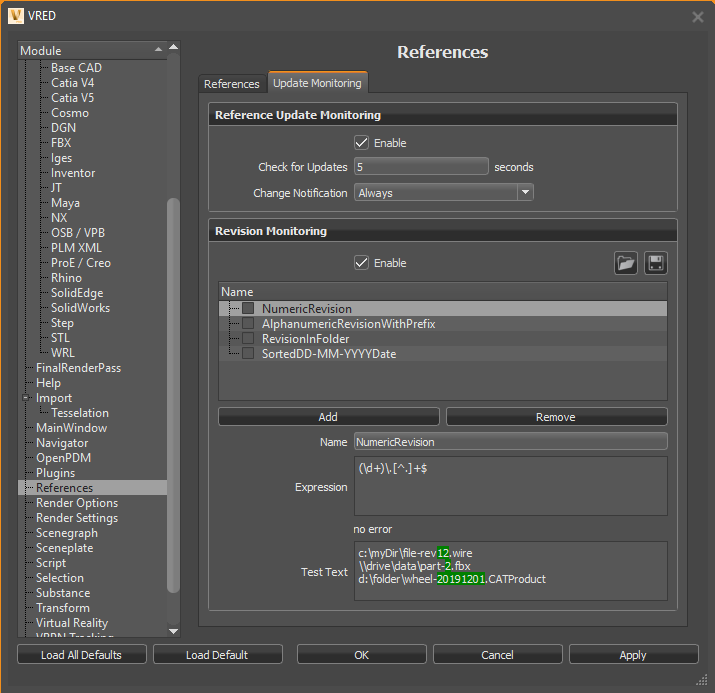This screenshot has height=693, width=715.
Task: Click the open folder load icon
Action: [x=626, y=263]
